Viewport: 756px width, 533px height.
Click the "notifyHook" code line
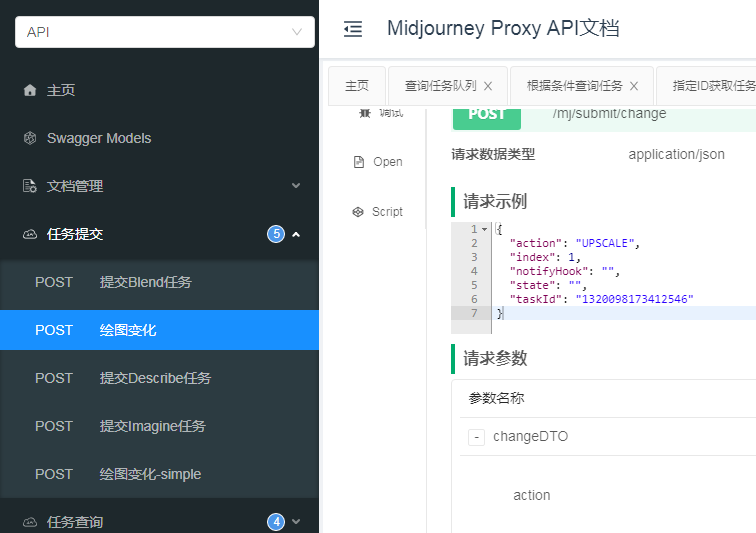click(x=564, y=271)
